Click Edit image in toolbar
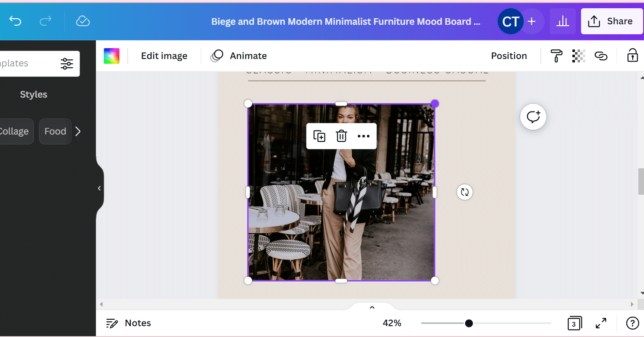The width and height of the screenshot is (644, 337). [164, 56]
